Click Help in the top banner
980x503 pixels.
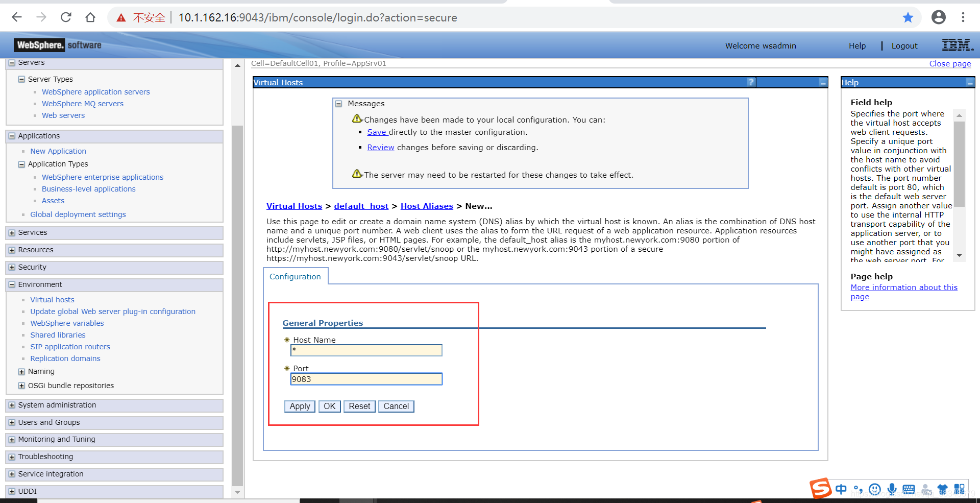[x=857, y=46]
